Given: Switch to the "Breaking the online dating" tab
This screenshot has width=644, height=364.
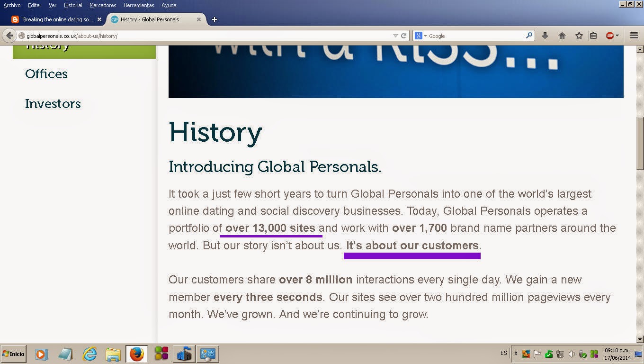Looking at the screenshot, I should click(x=57, y=19).
